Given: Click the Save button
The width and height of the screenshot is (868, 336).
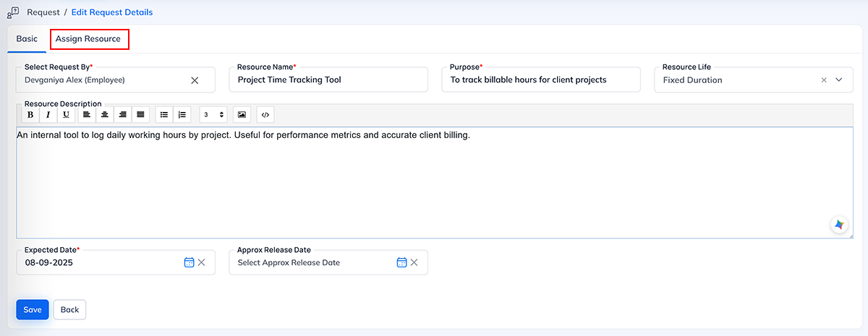Looking at the screenshot, I should [x=33, y=309].
